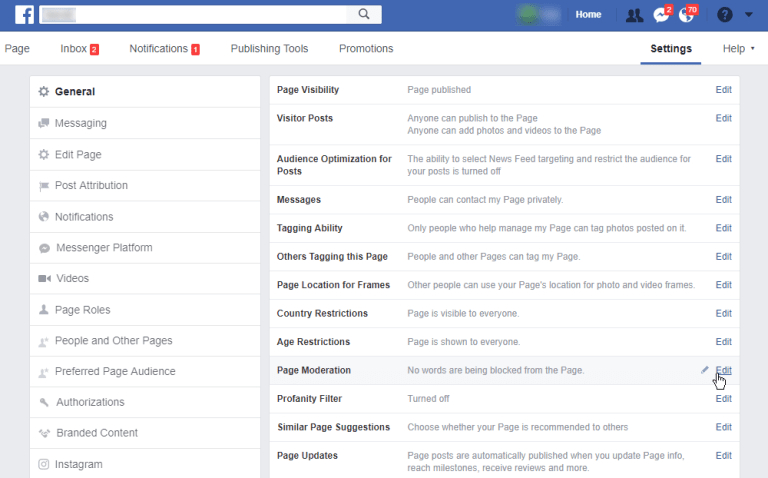This screenshot has height=478, width=768.
Task: Open the Messenger icon with badge
Action: 660,15
